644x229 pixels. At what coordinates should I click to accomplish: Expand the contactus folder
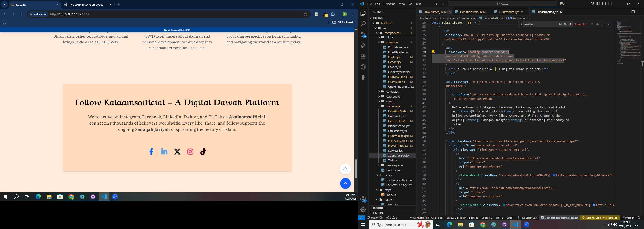(392, 91)
